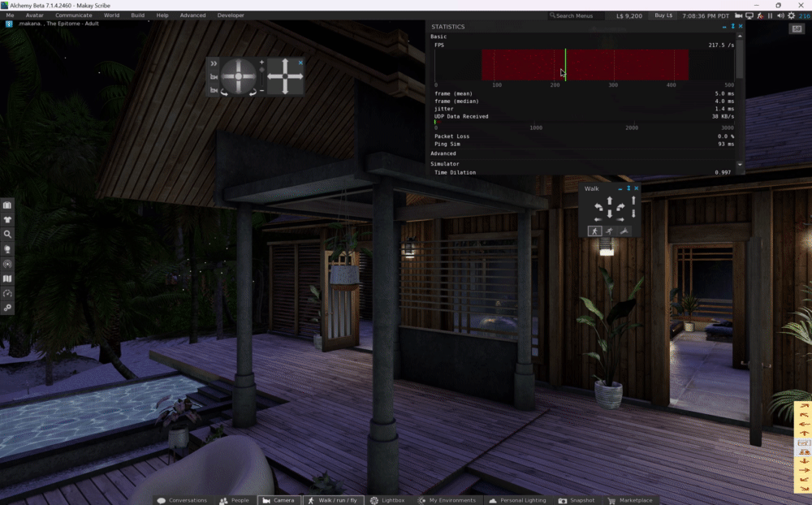
Task: Click the backward arrow in Walk panel
Action: click(x=610, y=214)
